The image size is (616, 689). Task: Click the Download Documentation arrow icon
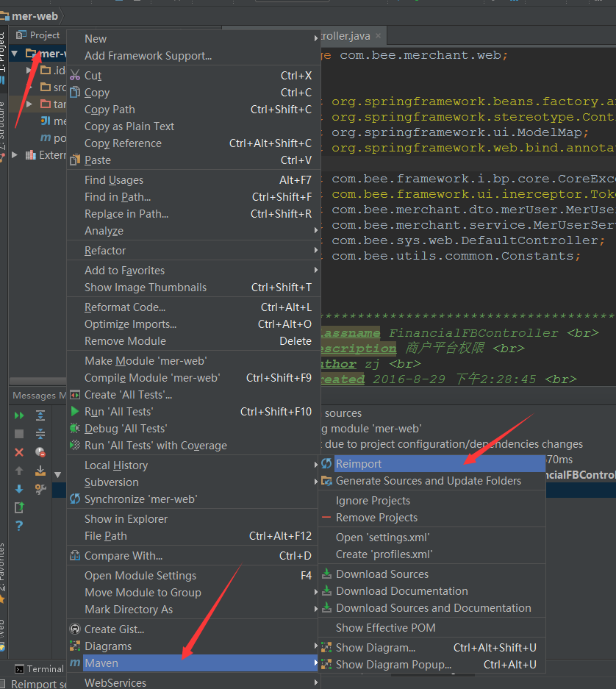coord(326,590)
